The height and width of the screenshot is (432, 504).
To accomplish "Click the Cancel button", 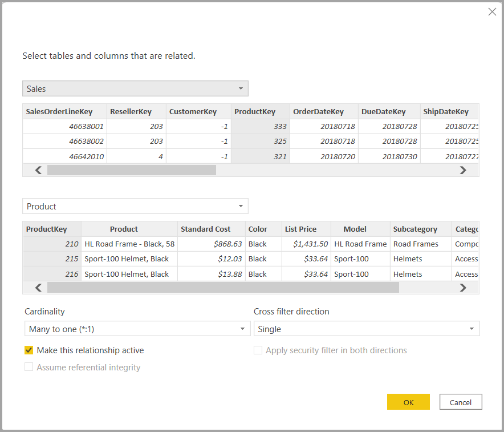I will click(461, 402).
